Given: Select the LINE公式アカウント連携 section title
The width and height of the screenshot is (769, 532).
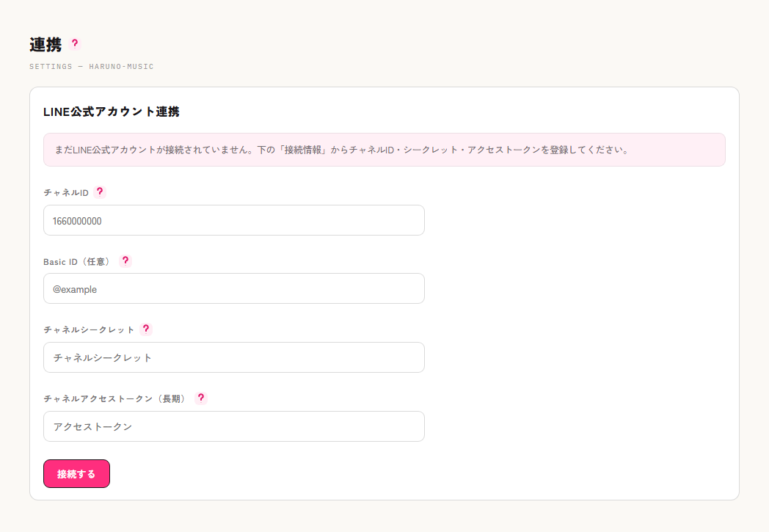Looking at the screenshot, I should coord(112,112).
